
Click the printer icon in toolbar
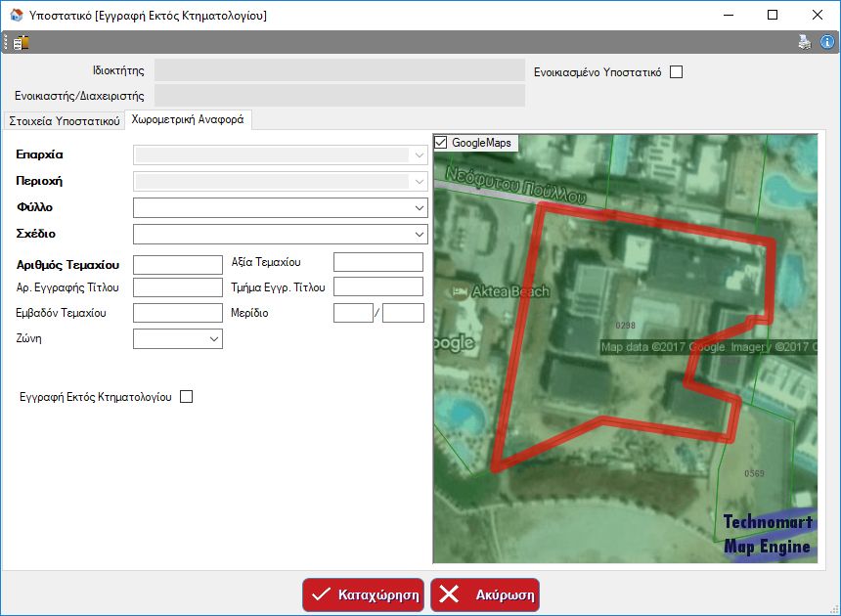click(x=805, y=42)
